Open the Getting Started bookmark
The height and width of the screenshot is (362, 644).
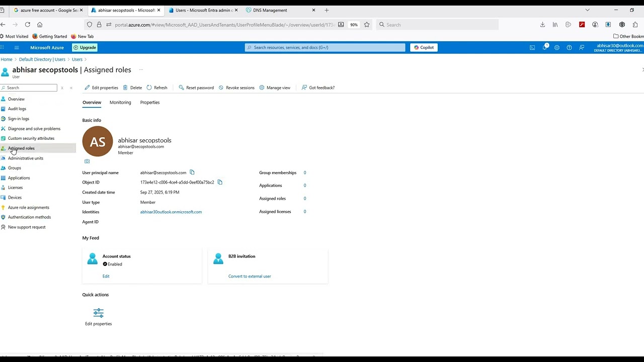coord(49,36)
